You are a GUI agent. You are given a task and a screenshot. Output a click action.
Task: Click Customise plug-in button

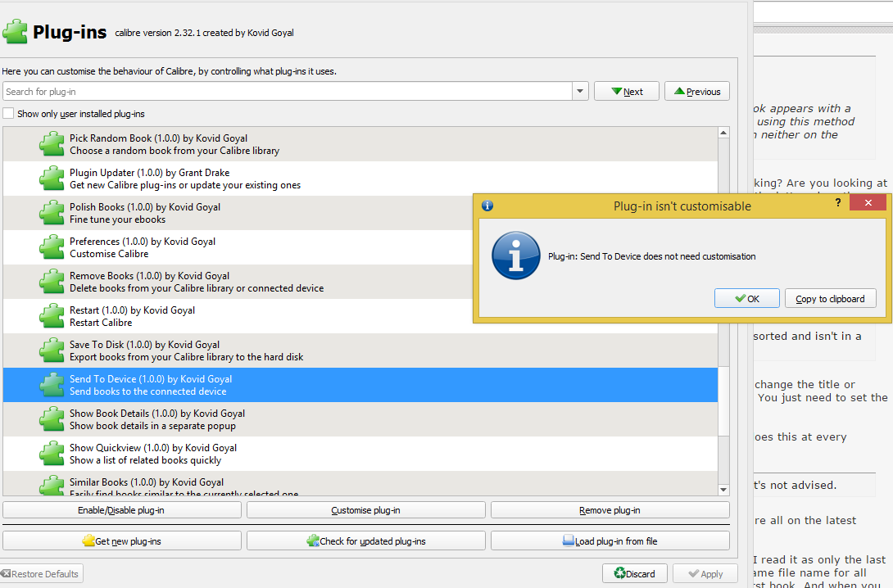365,510
